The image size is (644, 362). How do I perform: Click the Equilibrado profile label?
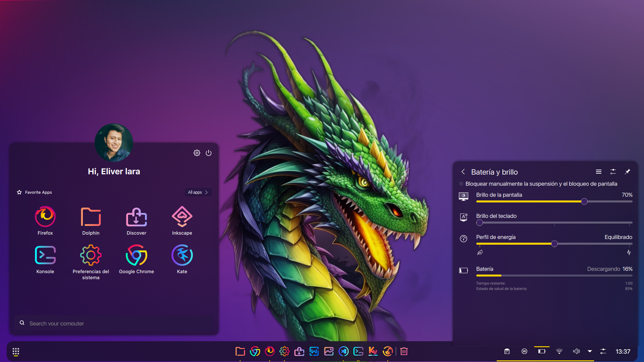[618, 237]
